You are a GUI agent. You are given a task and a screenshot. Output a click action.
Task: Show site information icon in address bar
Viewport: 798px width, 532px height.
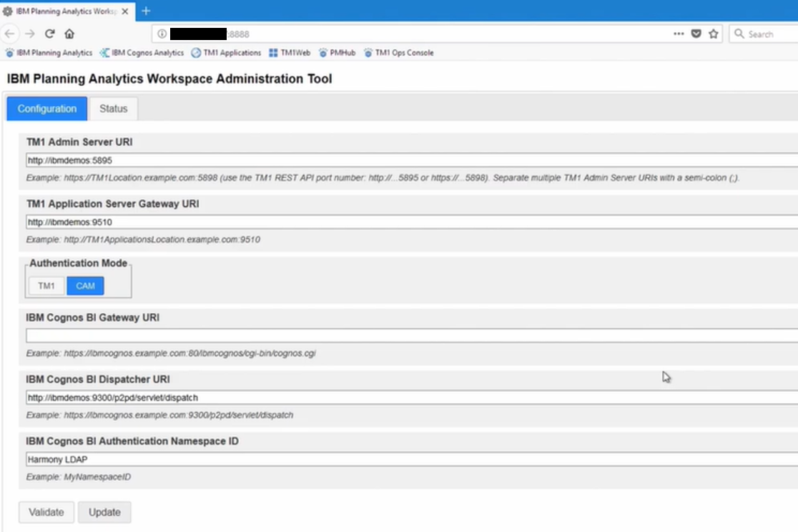(x=162, y=34)
